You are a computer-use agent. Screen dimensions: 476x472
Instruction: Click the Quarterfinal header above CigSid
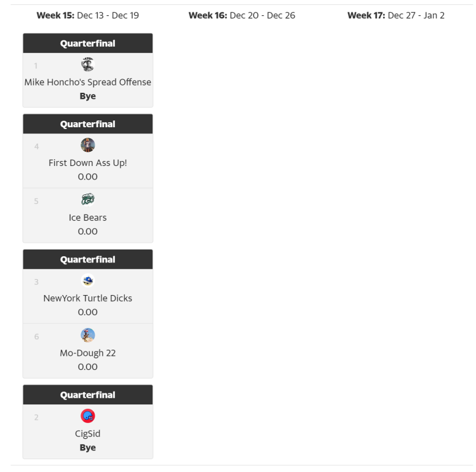coord(88,395)
